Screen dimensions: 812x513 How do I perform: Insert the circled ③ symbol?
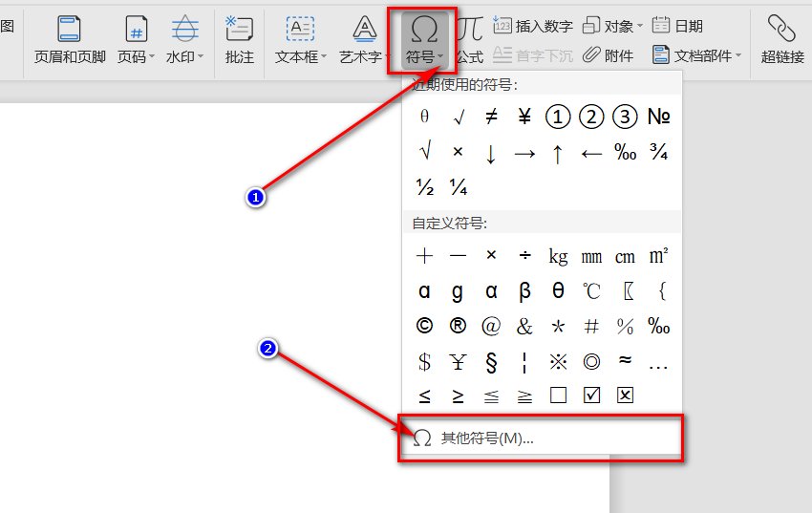click(625, 117)
